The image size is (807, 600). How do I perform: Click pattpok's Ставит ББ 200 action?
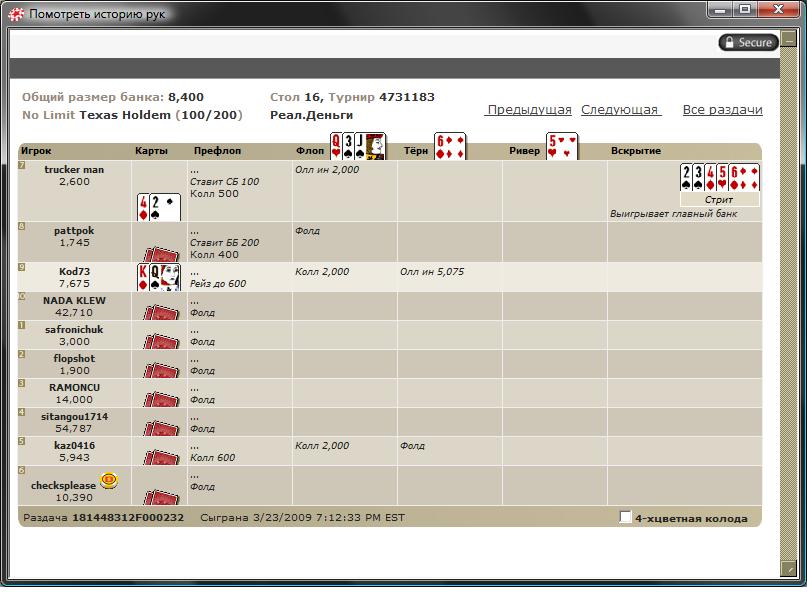tap(224, 242)
